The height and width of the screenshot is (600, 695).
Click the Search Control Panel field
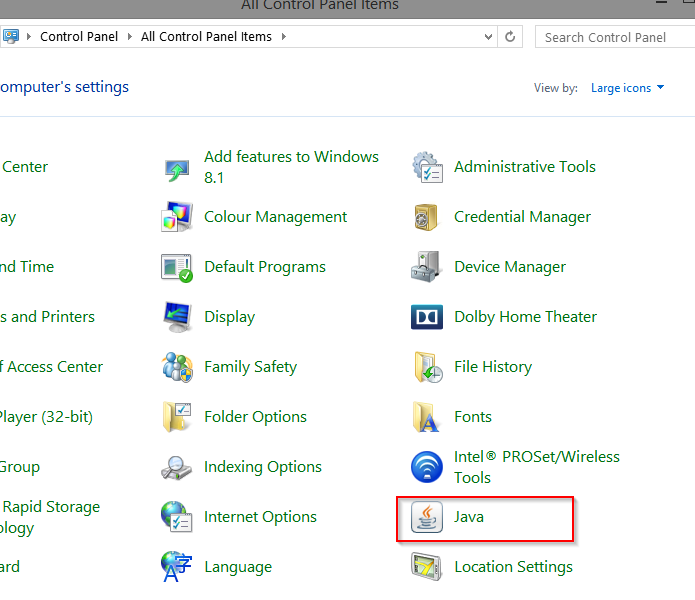coord(612,37)
